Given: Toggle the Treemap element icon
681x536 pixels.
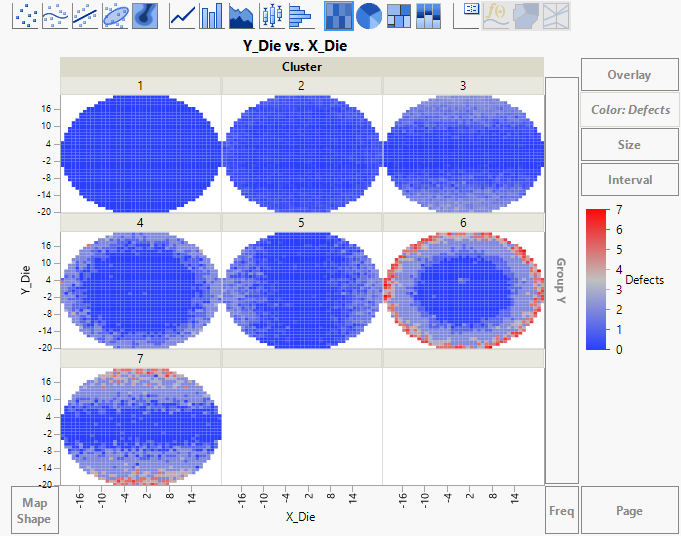Looking at the screenshot, I should point(399,15).
